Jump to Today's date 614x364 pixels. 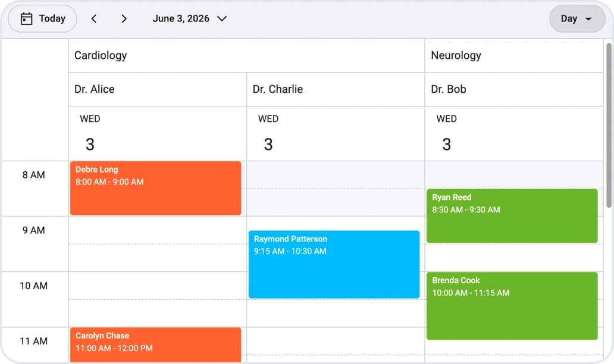point(43,19)
